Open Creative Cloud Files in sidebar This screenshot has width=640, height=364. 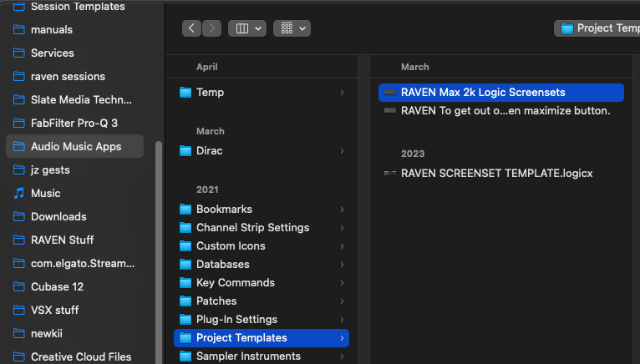coord(74,356)
